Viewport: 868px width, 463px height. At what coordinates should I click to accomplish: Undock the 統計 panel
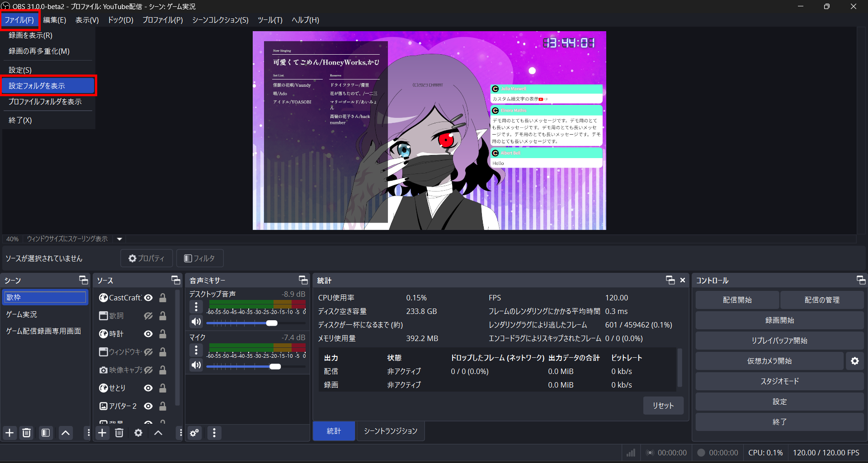670,280
